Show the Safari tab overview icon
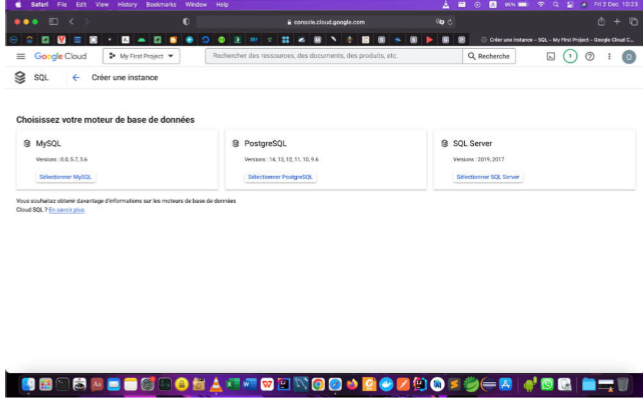 [634, 22]
